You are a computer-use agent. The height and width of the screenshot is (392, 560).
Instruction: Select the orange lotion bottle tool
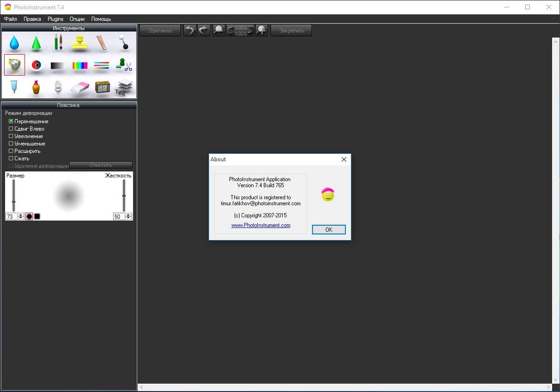[36, 87]
